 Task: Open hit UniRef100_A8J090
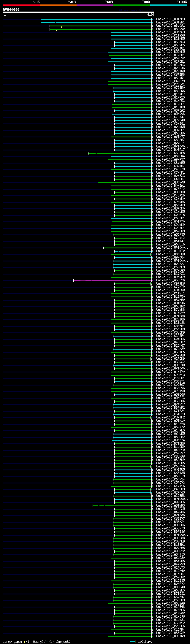(x=170, y=29)
